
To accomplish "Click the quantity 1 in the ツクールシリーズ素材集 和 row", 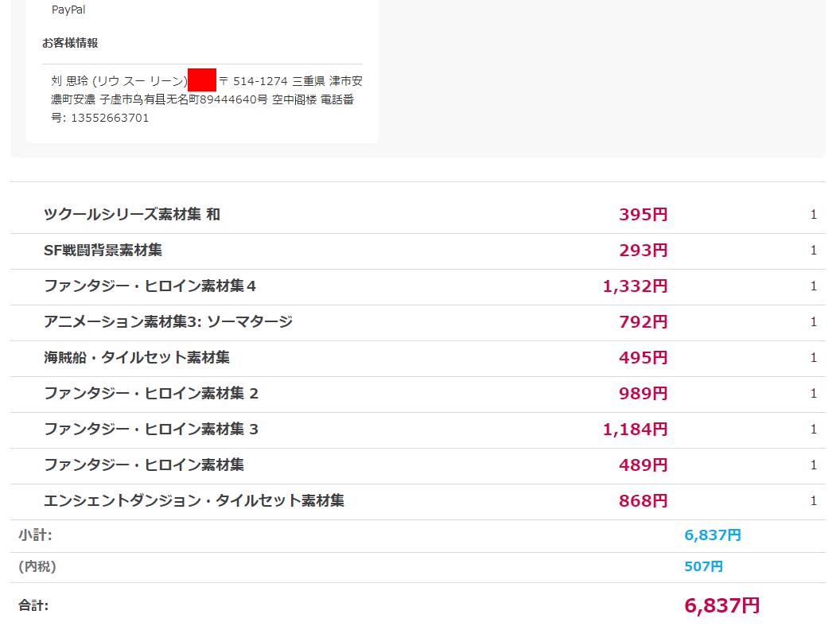I will tap(813, 214).
